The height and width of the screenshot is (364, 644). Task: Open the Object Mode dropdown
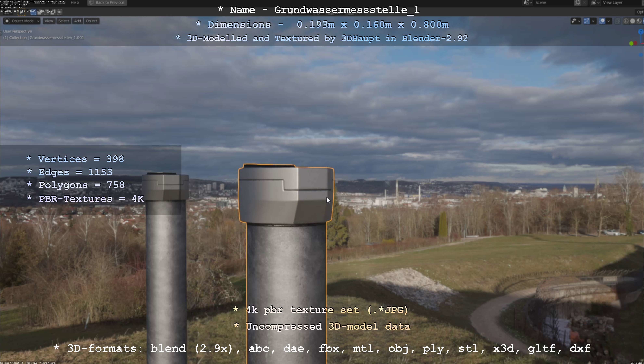click(22, 21)
